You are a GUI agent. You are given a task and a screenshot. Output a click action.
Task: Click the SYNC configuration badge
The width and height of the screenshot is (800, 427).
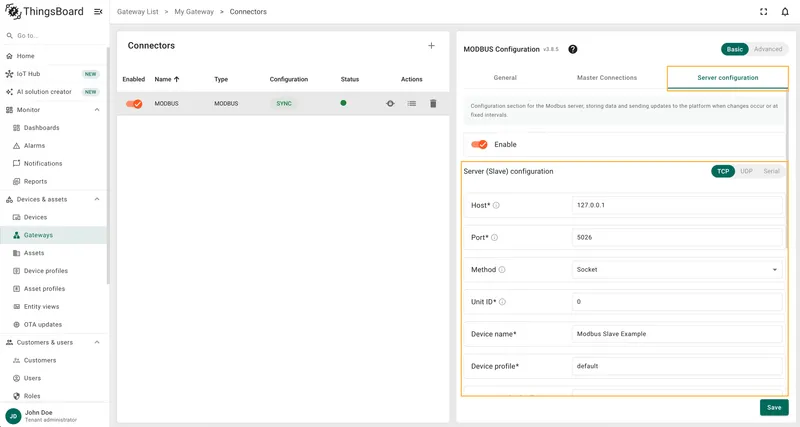284,104
